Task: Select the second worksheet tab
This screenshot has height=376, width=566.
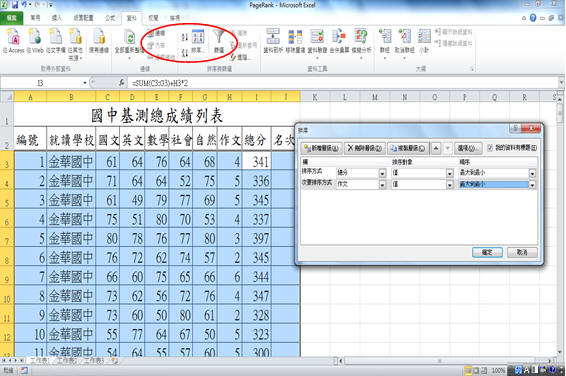Action: tap(67, 360)
